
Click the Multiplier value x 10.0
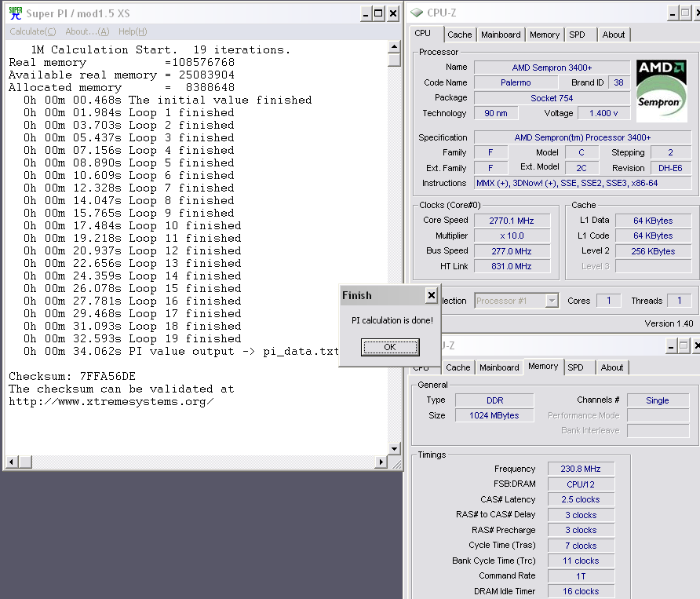coord(512,236)
